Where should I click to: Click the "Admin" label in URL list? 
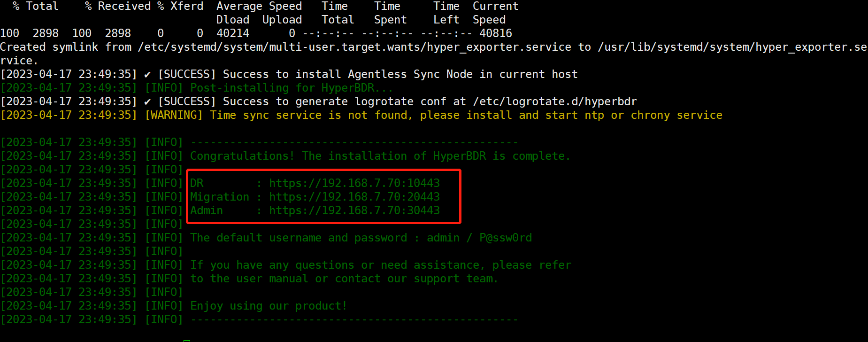pos(207,210)
